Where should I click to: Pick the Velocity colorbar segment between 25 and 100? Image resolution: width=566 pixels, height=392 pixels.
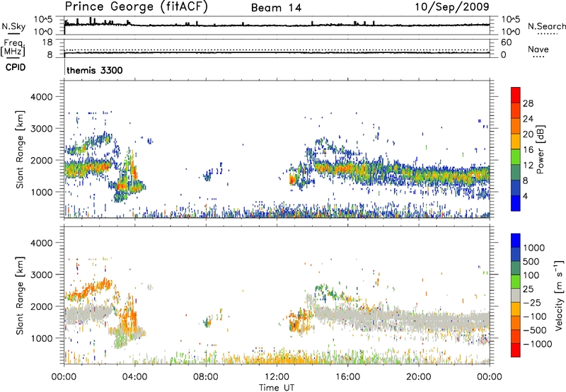516,282
